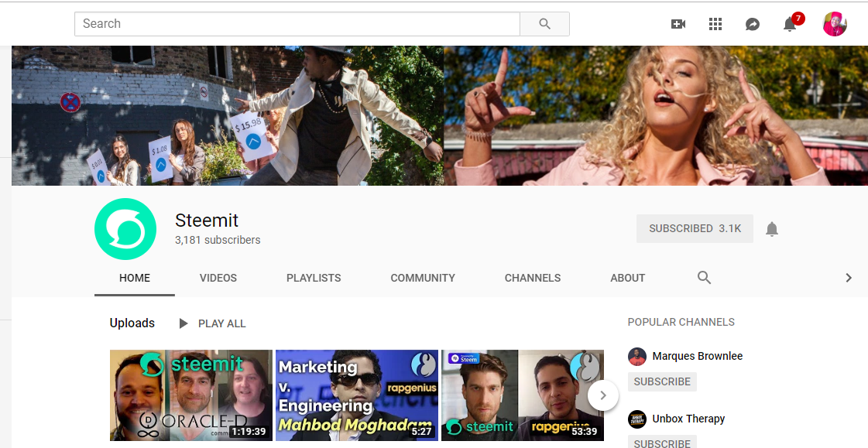Image resolution: width=868 pixels, height=448 pixels.
Task: Click the channel banner image
Action: tap(440, 115)
